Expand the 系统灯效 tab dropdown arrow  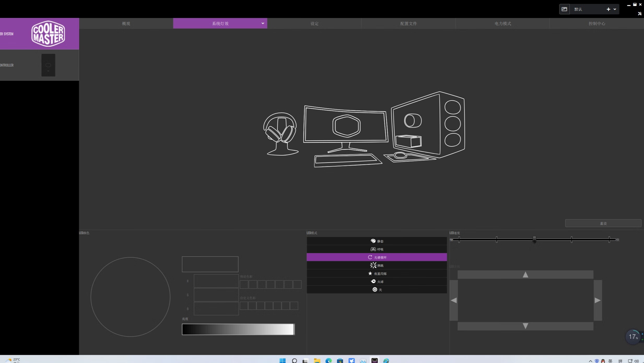[263, 23]
